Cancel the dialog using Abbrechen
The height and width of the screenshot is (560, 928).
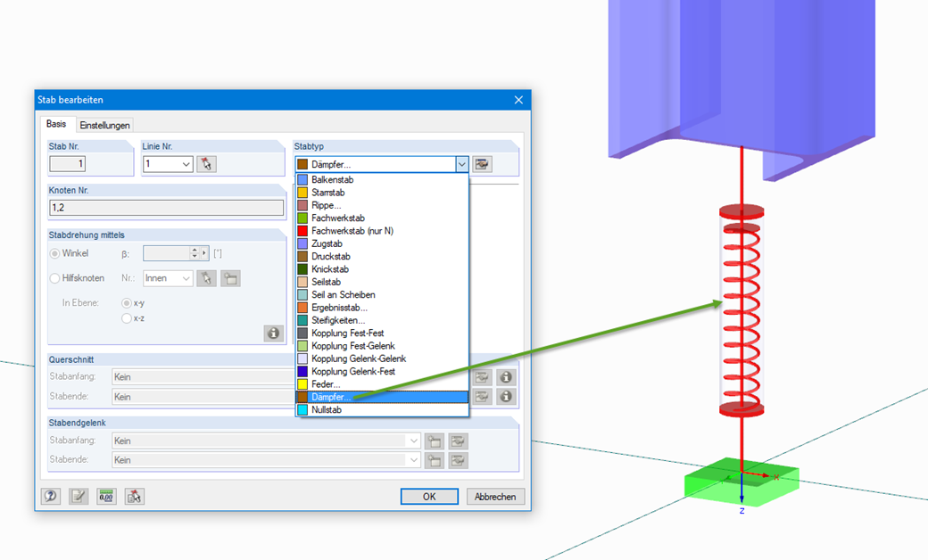click(x=495, y=497)
